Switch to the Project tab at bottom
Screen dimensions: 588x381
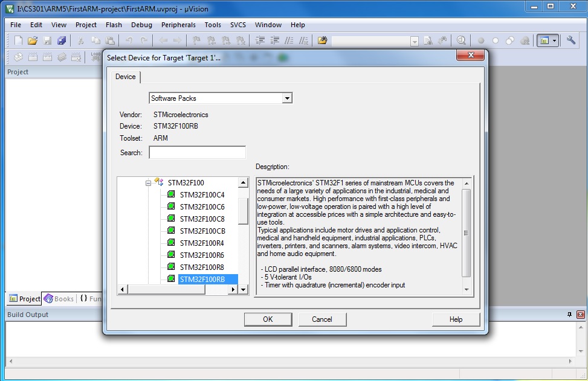pyautogui.click(x=24, y=299)
